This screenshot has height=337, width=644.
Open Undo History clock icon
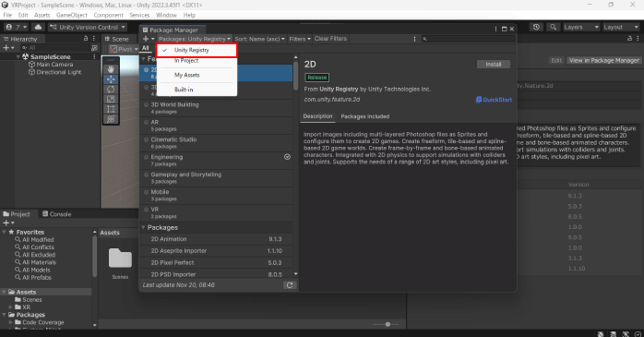[x=536, y=27]
